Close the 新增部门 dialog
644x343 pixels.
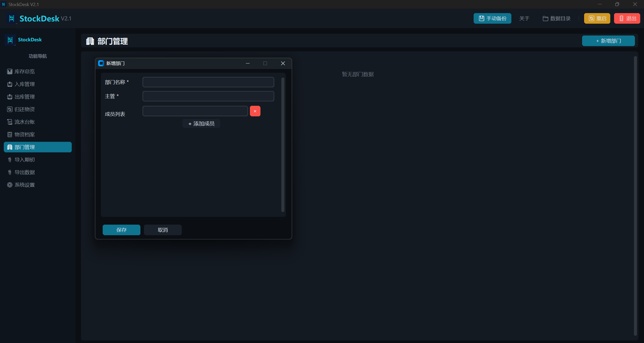click(x=283, y=63)
